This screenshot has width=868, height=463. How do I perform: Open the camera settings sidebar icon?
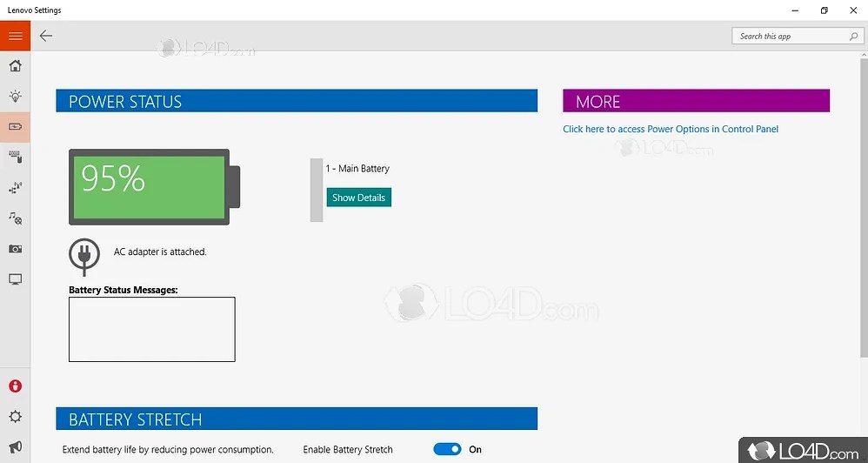tap(15, 249)
